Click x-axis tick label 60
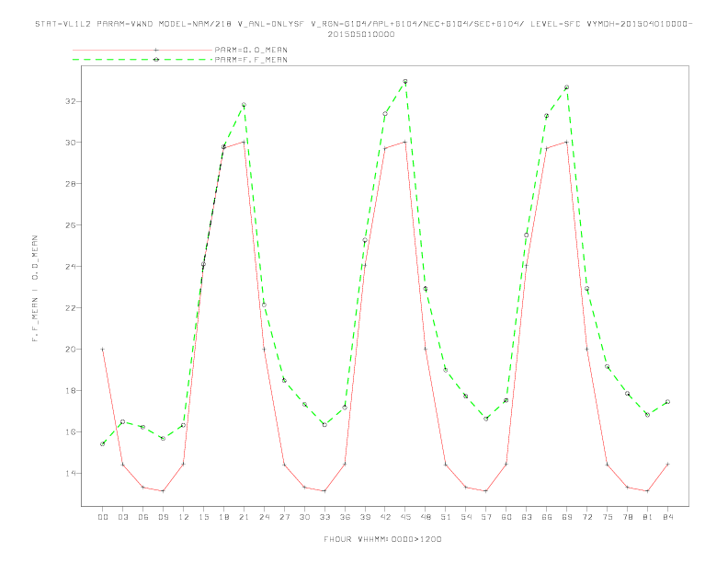The image size is (728, 563). pos(506,517)
